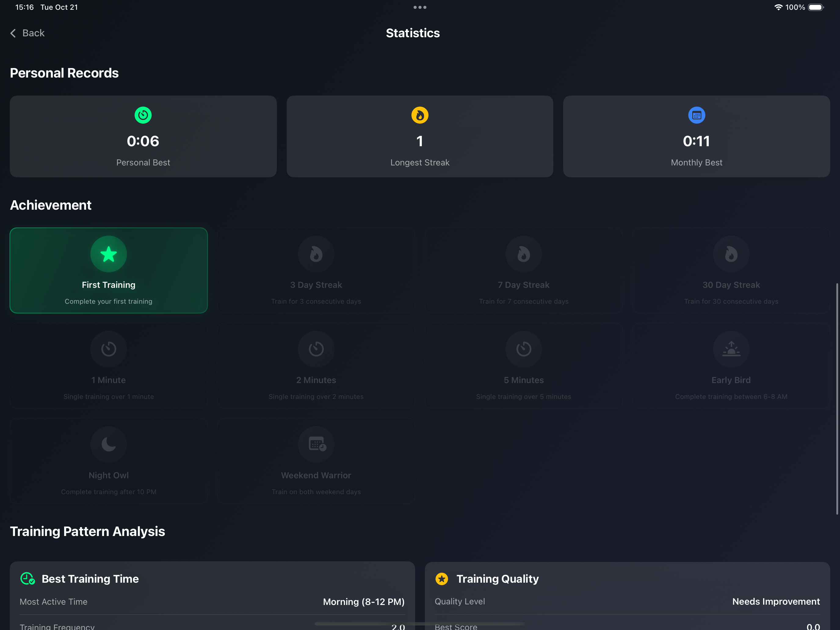Tap the Night Owl moon icon
The height and width of the screenshot is (630, 840).
pyautogui.click(x=109, y=444)
